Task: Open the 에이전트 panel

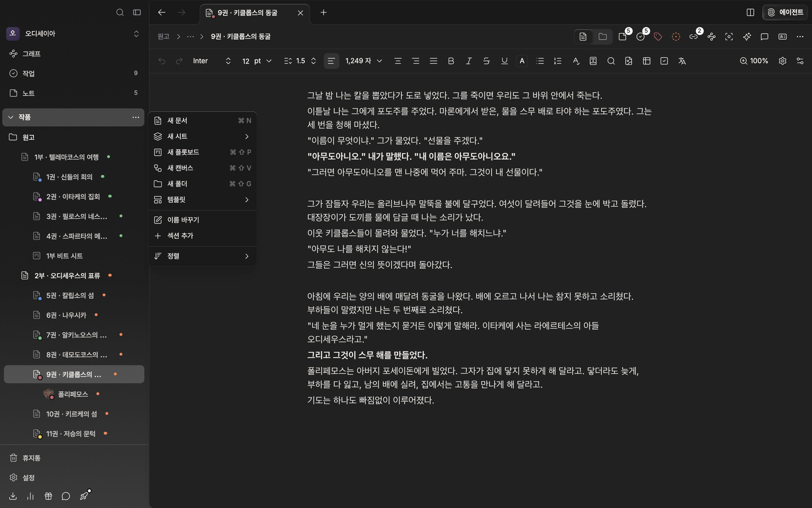Action: pyautogui.click(x=785, y=12)
